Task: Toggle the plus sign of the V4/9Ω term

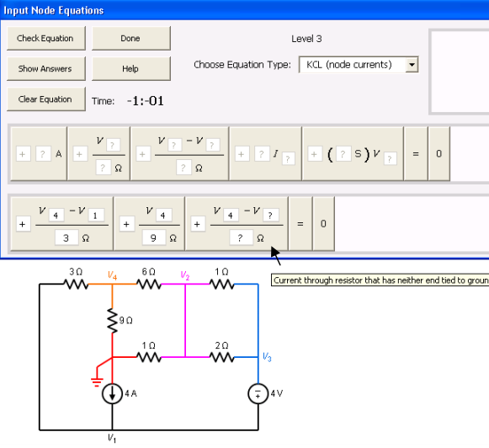Action: [x=126, y=224]
